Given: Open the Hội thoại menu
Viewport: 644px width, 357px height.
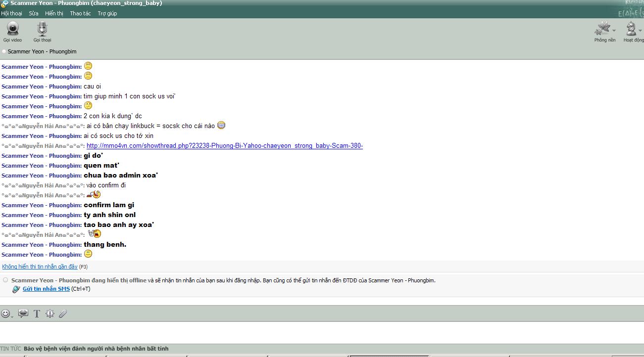Looking at the screenshot, I should (11, 13).
